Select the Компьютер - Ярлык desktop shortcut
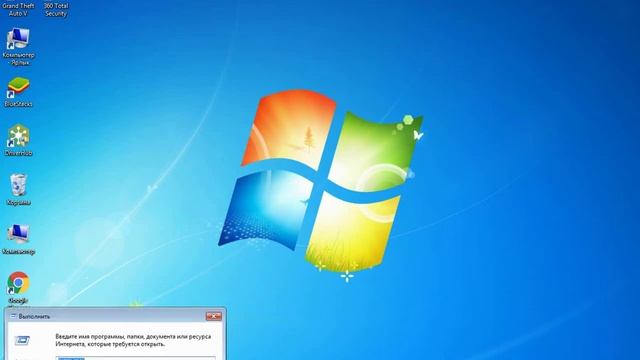Viewport: 640px width, 360px height. (18, 46)
